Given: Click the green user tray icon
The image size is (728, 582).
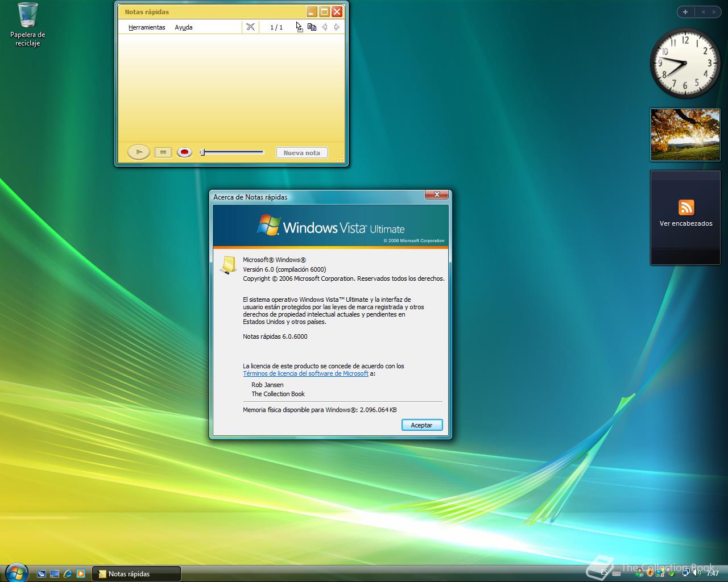Looking at the screenshot, I should [x=640, y=573].
